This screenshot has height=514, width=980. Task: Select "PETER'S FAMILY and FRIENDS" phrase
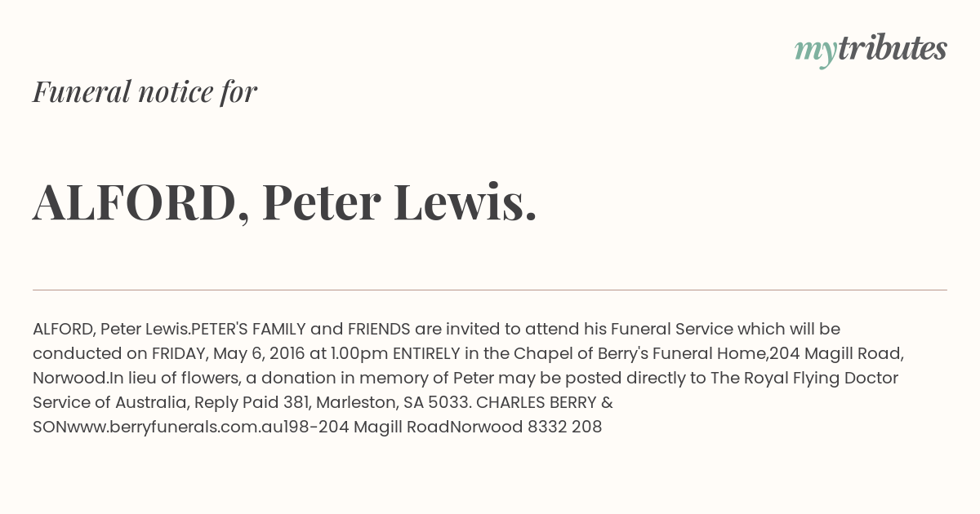coord(301,330)
